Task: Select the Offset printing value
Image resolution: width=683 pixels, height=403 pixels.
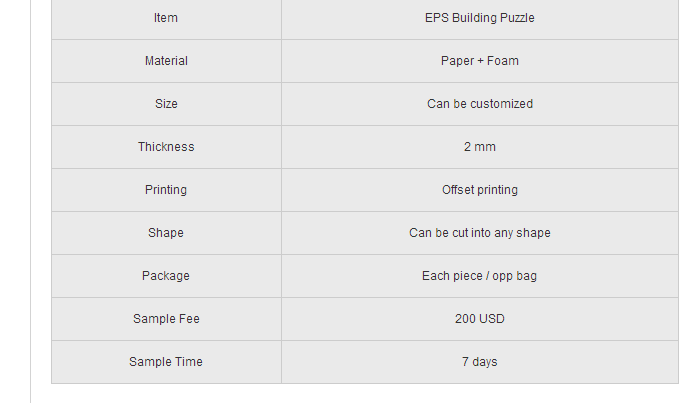Action: pos(480,190)
